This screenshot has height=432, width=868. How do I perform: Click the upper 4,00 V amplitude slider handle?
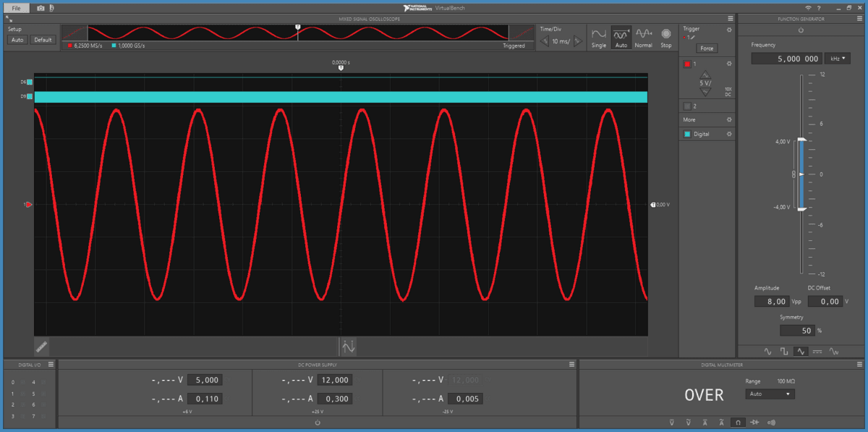(801, 140)
